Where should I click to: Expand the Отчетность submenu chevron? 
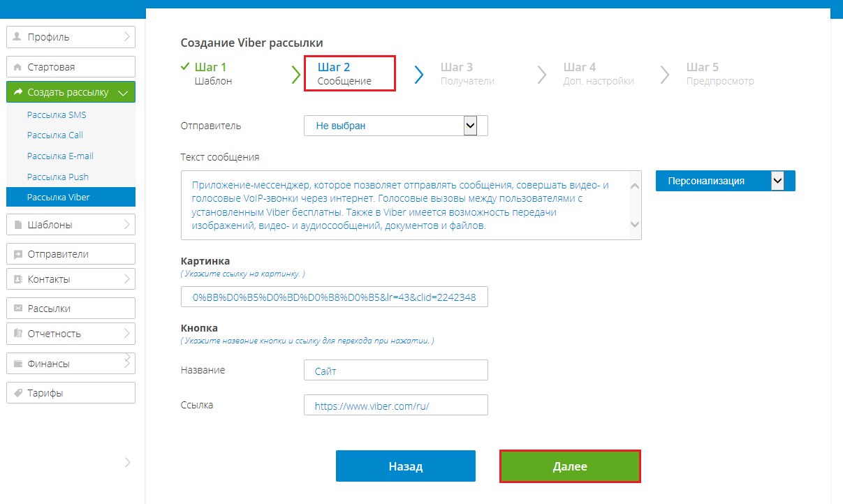point(127,334)
